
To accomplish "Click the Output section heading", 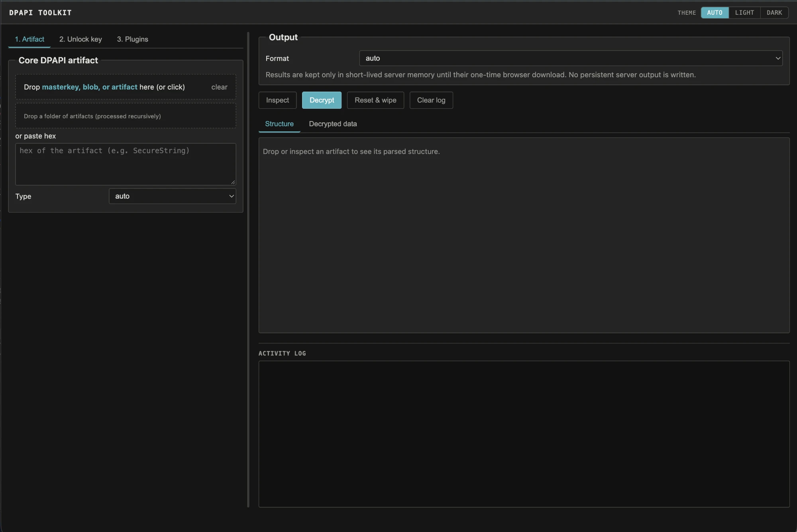I will pos(283,37).
